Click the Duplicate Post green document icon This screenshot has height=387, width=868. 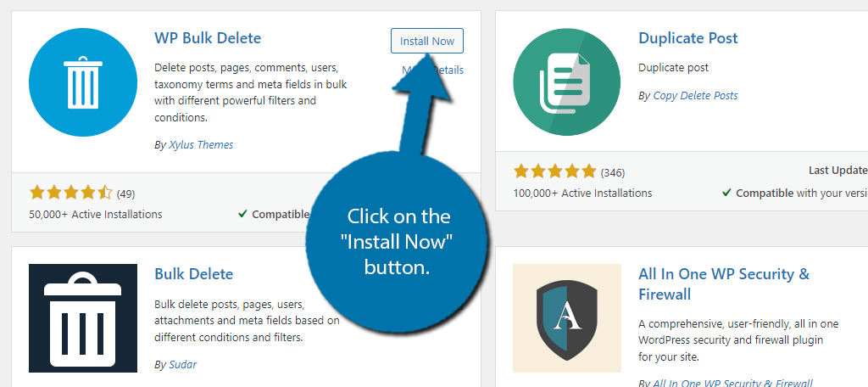click(567, 82)
